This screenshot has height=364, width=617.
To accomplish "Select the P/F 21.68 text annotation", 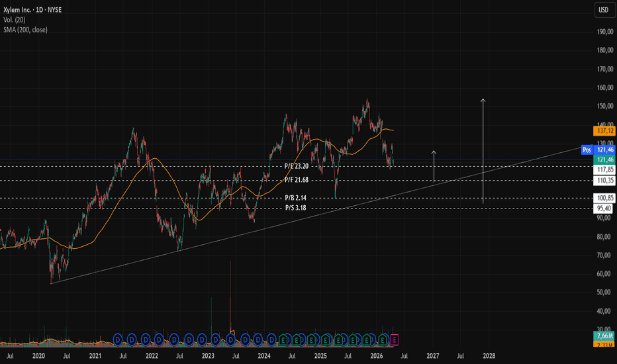I will click(297, 180).
